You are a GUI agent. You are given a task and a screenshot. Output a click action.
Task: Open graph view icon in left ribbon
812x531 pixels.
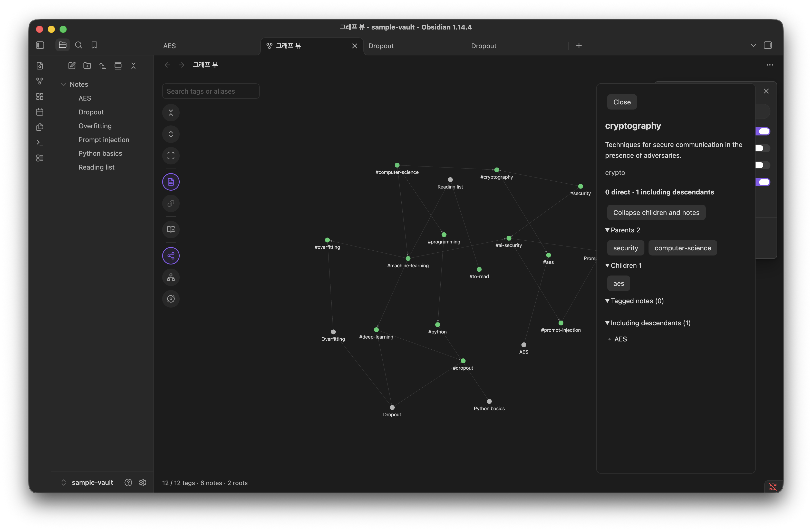(x=40, y=81)
